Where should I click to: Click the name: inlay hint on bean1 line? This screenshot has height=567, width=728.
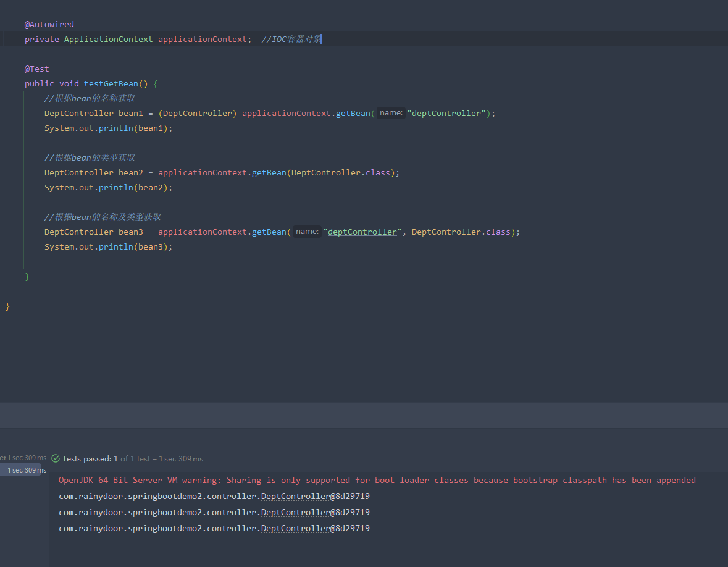[391, 113]
